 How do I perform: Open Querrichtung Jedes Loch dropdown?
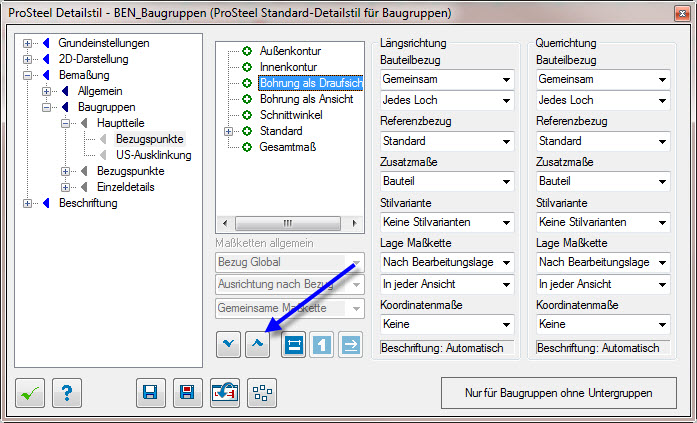[603, 100]
